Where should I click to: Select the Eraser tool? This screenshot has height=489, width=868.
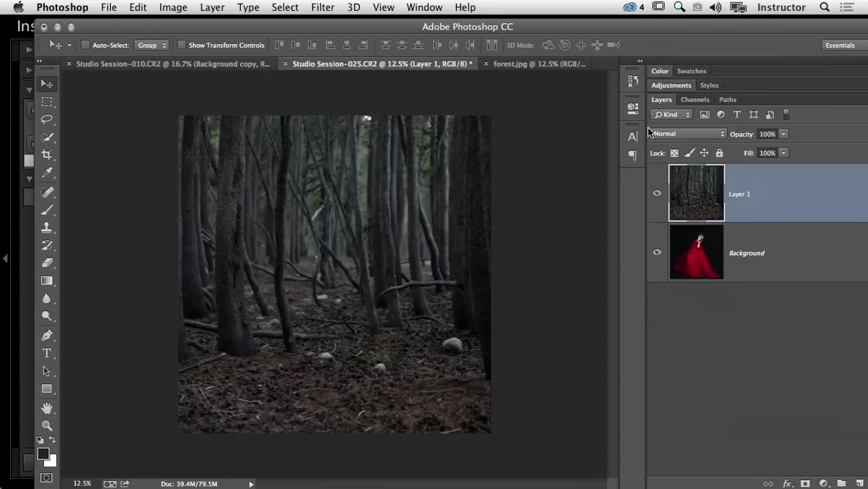[47, 263]
